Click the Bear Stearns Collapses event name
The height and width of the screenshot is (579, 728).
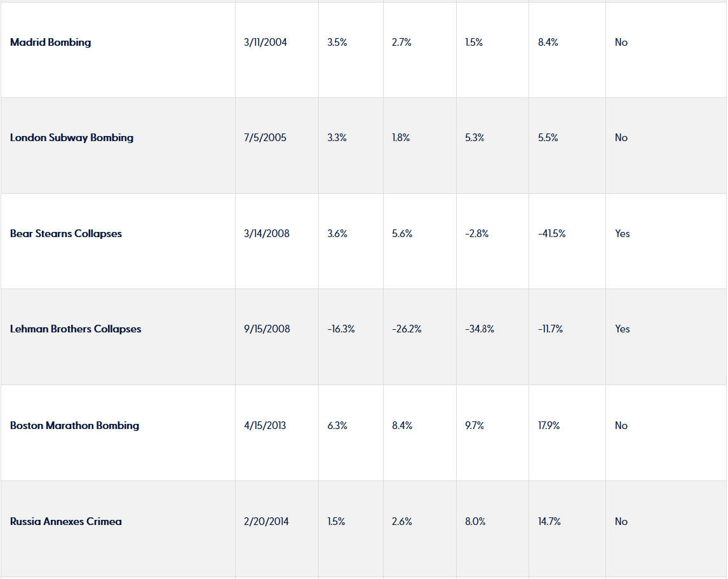tap(66, 234)
